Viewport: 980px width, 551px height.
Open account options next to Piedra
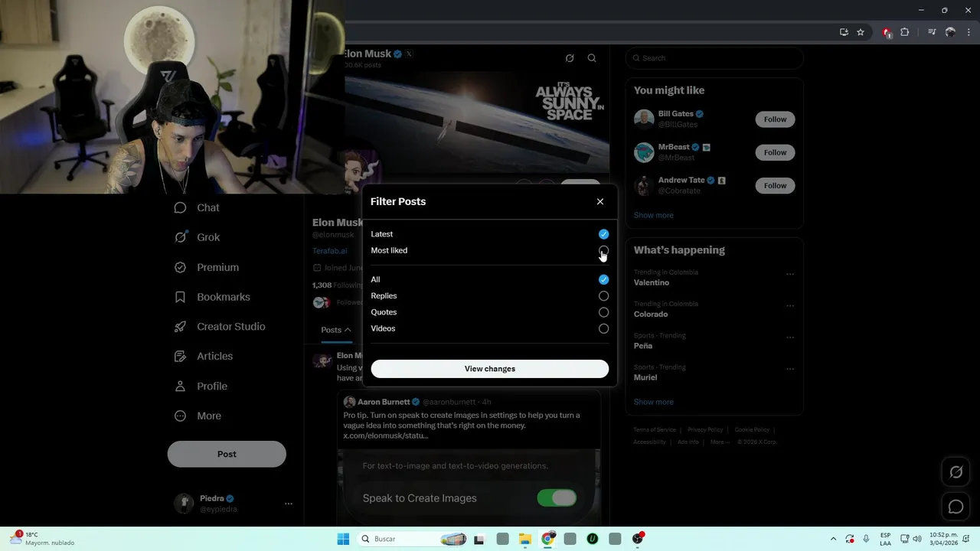point(289,504)
